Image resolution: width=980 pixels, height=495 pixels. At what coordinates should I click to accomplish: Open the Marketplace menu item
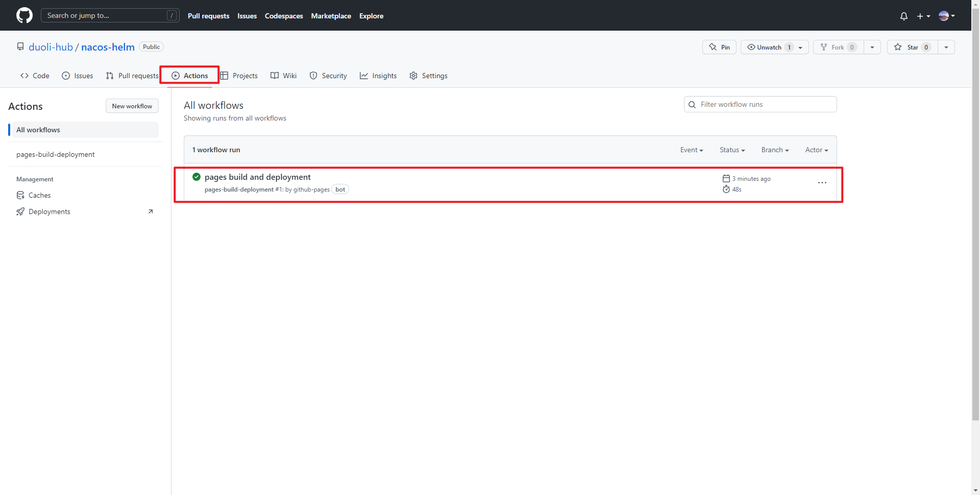(x=331, y=16)
